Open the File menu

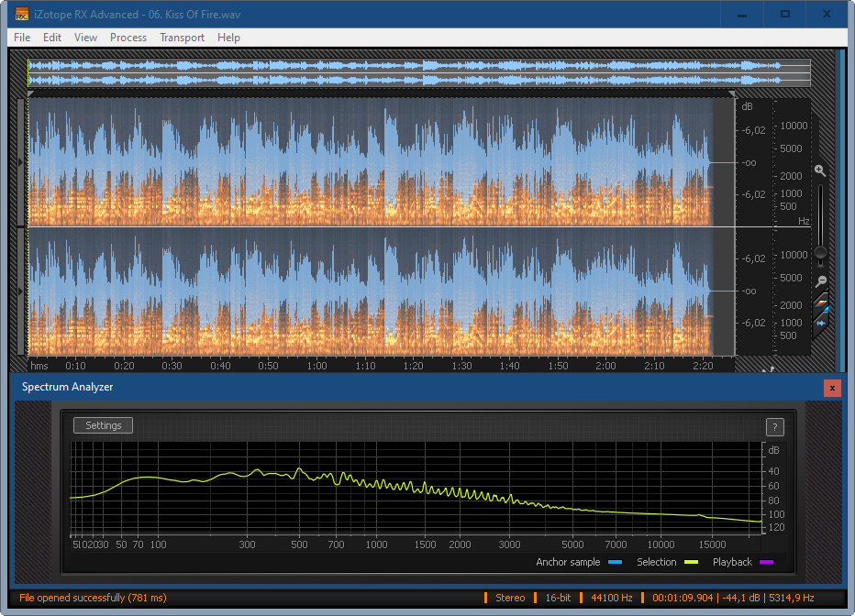point(22,38)
